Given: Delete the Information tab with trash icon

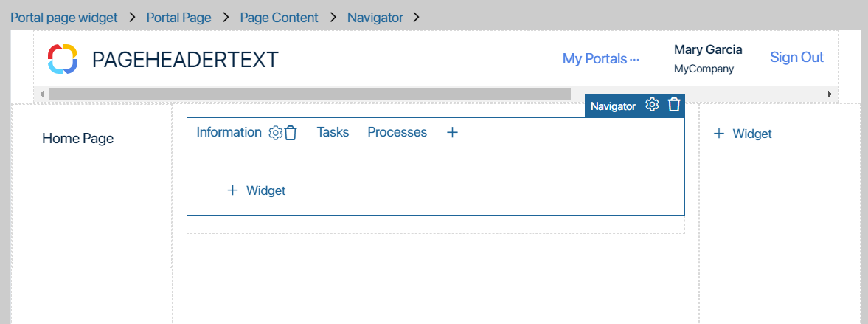Looking at the screenshot, I should click(x=291, y=133).
